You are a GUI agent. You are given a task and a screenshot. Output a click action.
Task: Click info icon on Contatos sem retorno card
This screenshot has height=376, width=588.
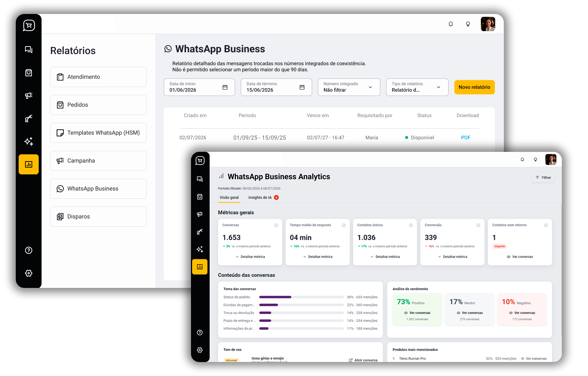coord(546,225)
